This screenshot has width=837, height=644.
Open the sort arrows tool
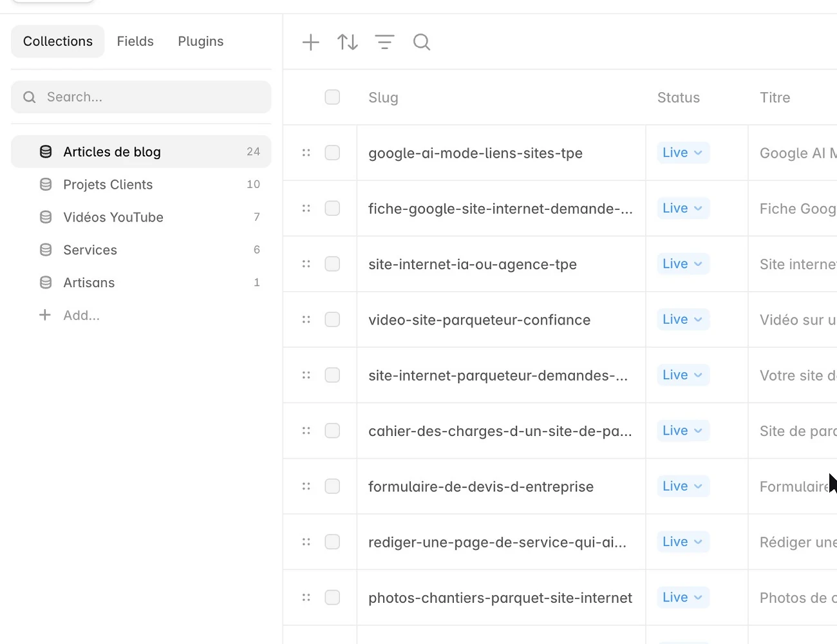tap(348, 43)
